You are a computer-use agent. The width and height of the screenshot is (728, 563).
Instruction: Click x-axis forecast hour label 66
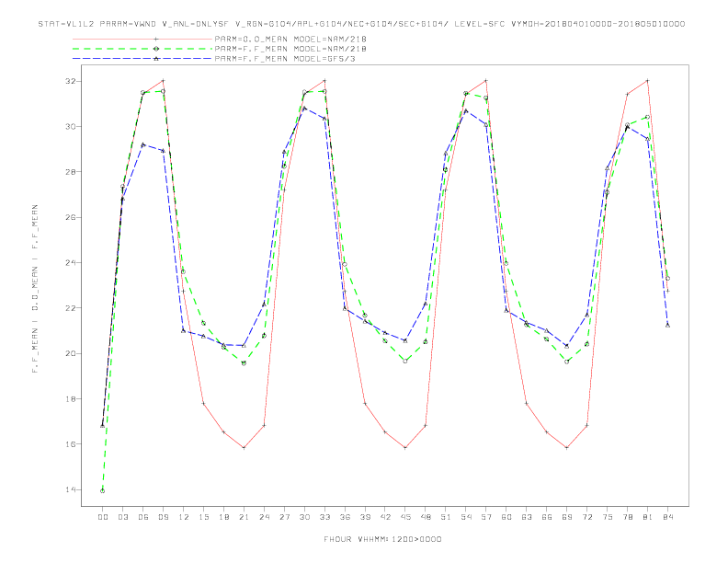coord(547,517)
